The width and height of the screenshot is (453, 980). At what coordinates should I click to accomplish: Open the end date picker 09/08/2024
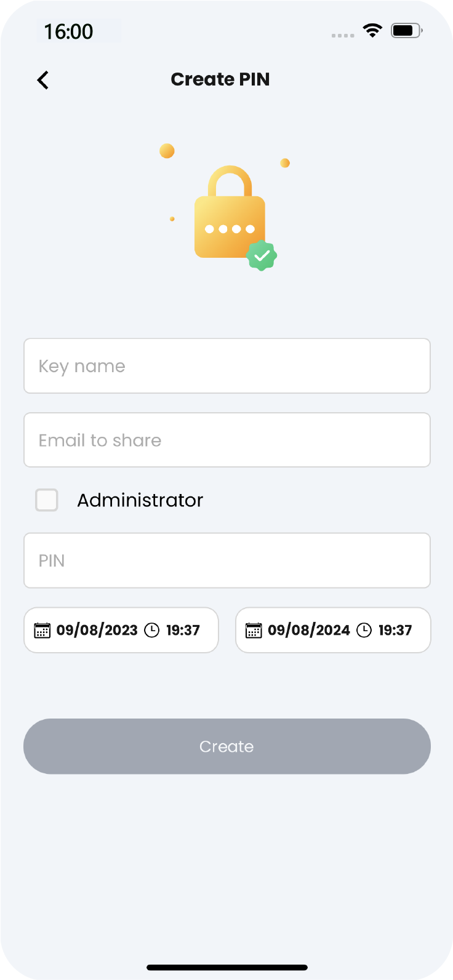click(308, 630)
